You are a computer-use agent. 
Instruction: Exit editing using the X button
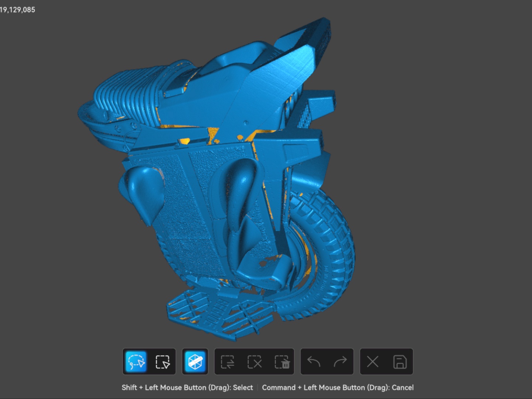click(x=372, y=362)
